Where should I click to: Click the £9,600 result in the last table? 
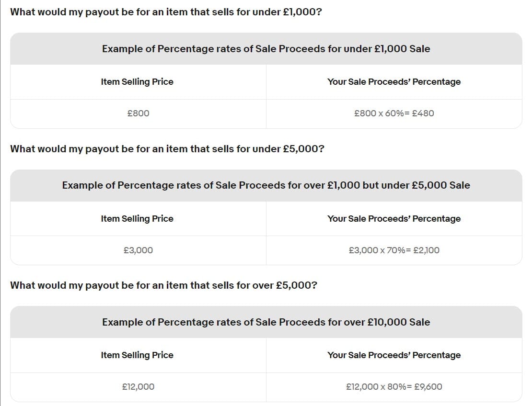click(x=427, y=387)
